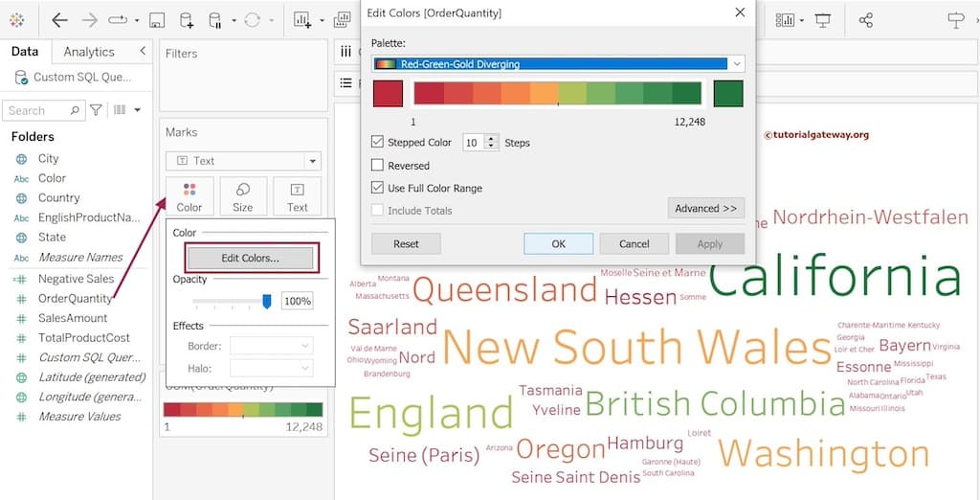980x500 pixels.
Task: Switch to the Analytics tab
Action: (88, 52)
